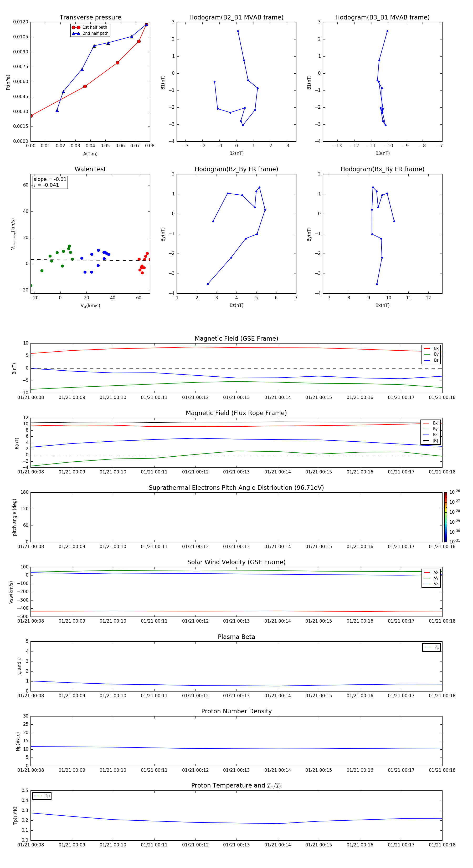Click the 'WalenTest' plot title
473x868 pixels.
[x=90, y=169]
